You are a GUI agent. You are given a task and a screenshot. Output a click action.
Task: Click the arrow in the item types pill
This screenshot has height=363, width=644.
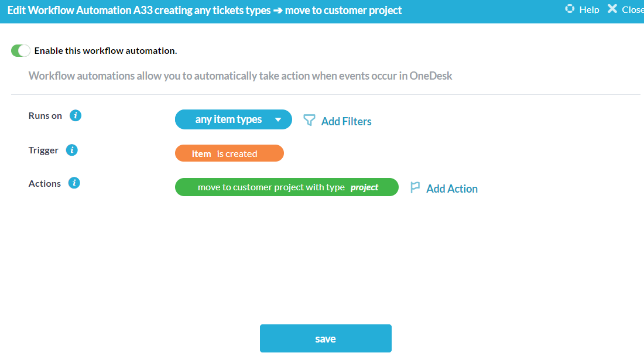pyautogui.click(x=278, y=120)
